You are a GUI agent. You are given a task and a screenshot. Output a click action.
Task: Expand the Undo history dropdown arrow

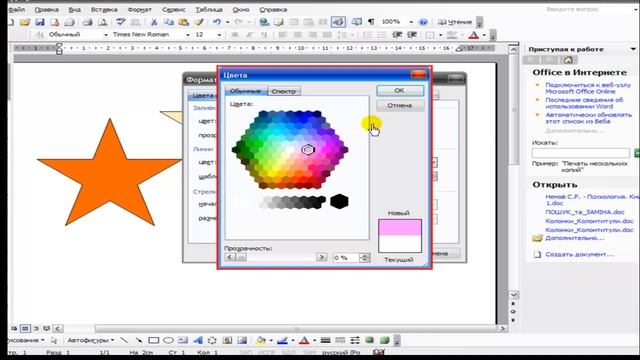227,22
